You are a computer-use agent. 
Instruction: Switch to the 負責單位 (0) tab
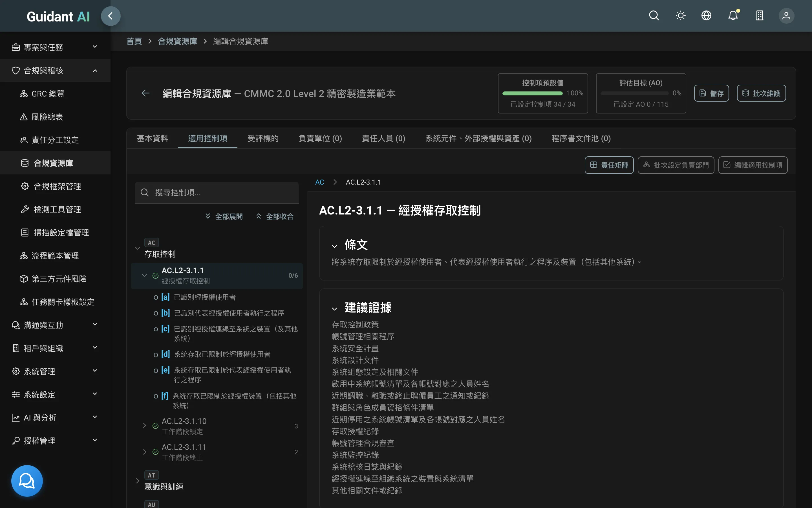pyautogui.click(x=320, y=138)
